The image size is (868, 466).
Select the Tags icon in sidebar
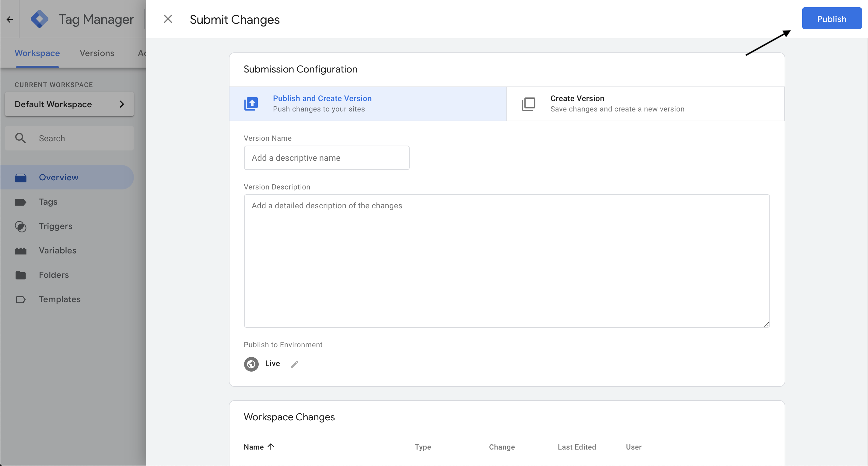(x=21, y=202)
